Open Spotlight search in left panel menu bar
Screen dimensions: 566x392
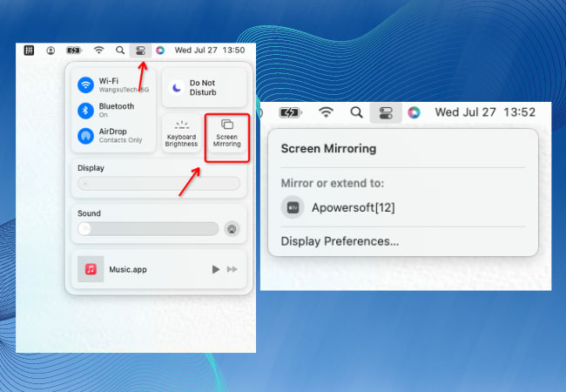(120, 51)
